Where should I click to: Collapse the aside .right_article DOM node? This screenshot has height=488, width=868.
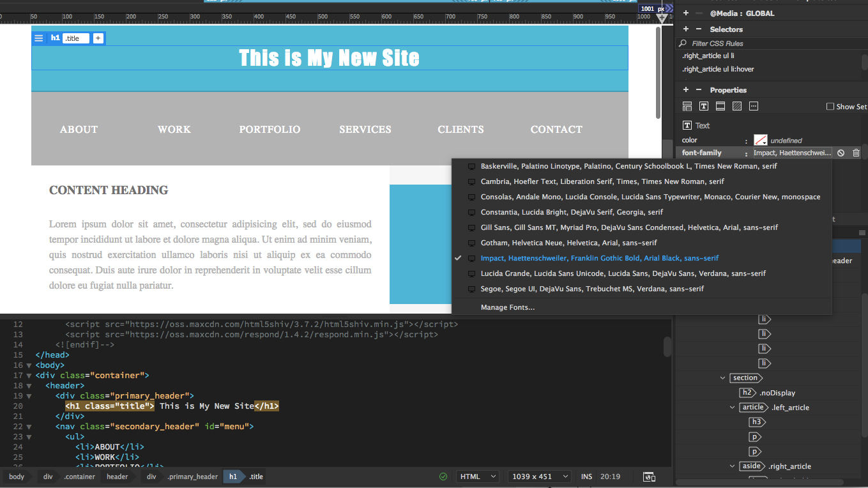tap(733, 466)
